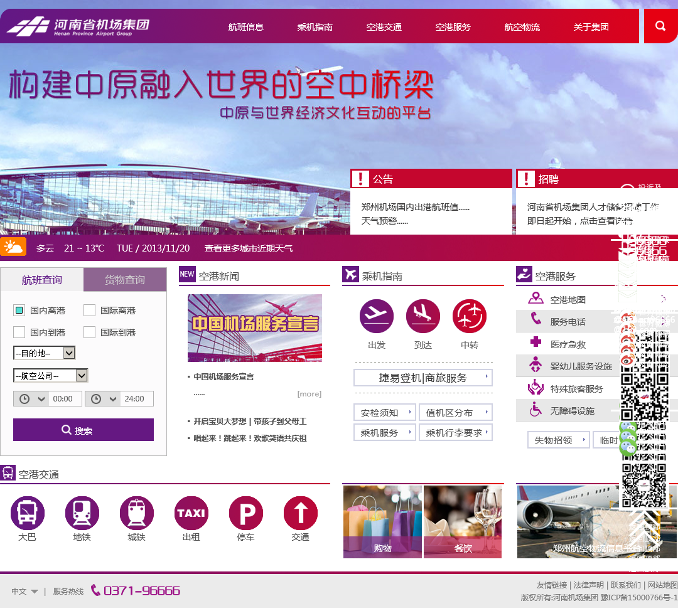Switch to the 货物查询 tab
Screen dimensions: 678x616
[x=125, y=280]
